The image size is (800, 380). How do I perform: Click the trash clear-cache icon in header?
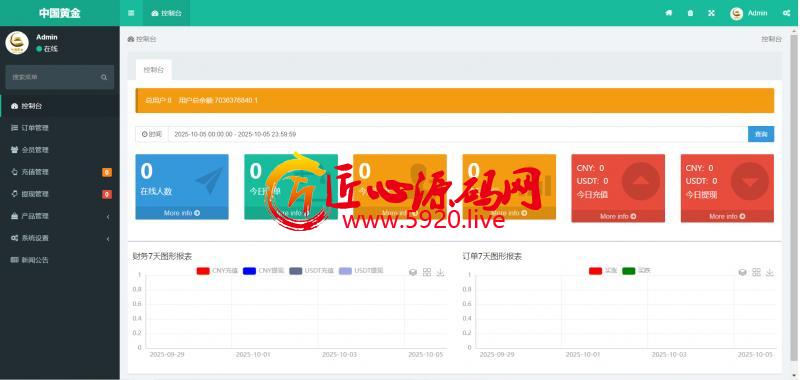690,13
